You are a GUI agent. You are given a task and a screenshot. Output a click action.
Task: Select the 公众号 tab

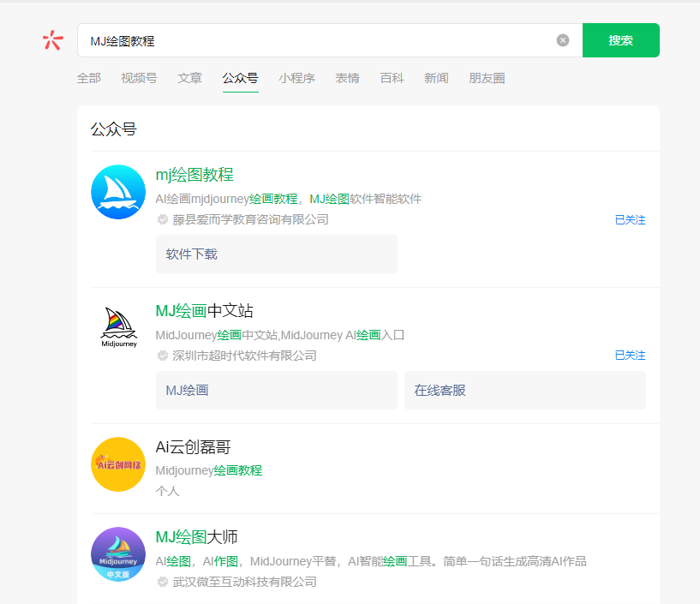coord(240,79)
